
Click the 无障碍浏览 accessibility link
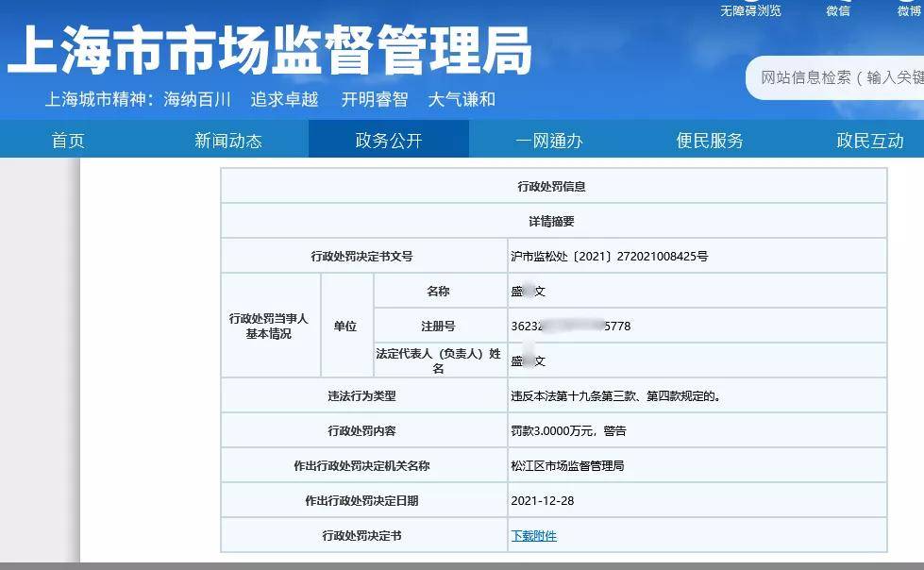[x=750, y=10]
